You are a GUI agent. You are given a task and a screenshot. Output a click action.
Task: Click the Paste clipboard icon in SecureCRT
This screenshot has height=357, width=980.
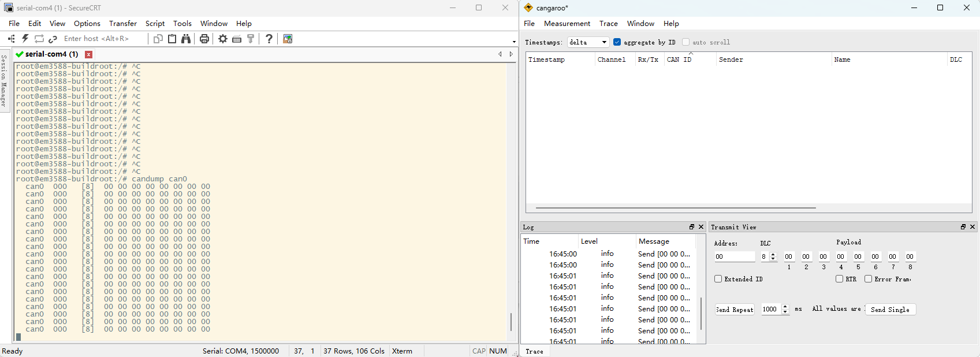pos(172,39)
